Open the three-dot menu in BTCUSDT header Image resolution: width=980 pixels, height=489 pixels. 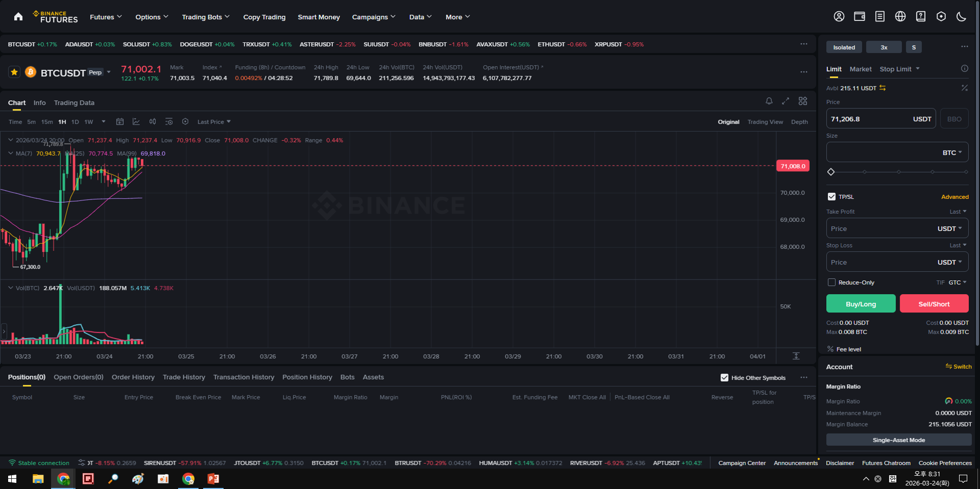coord(803,72)
